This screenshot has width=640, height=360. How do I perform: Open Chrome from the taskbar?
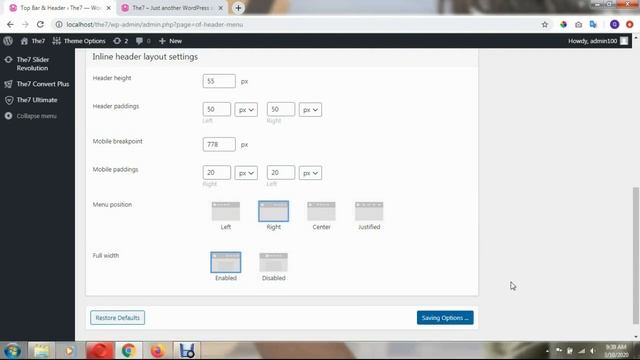click(128, 351)
